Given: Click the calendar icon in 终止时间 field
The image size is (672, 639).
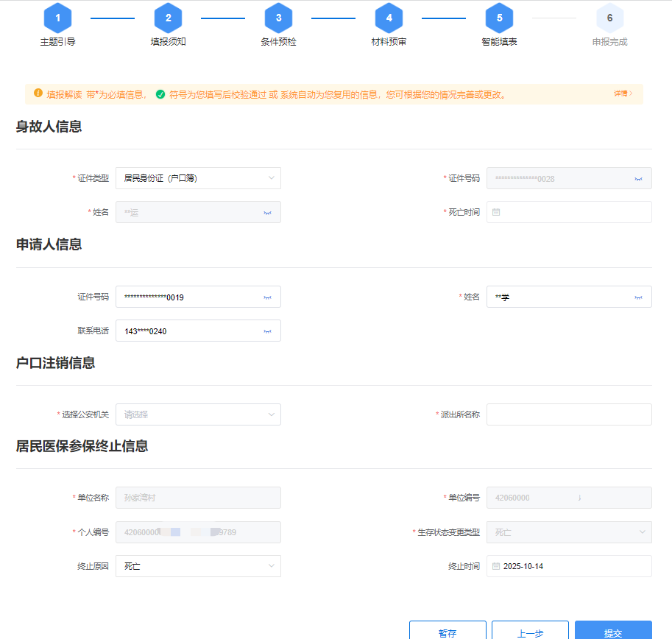Looking at the screenshot, I should [x=496, y=567].
